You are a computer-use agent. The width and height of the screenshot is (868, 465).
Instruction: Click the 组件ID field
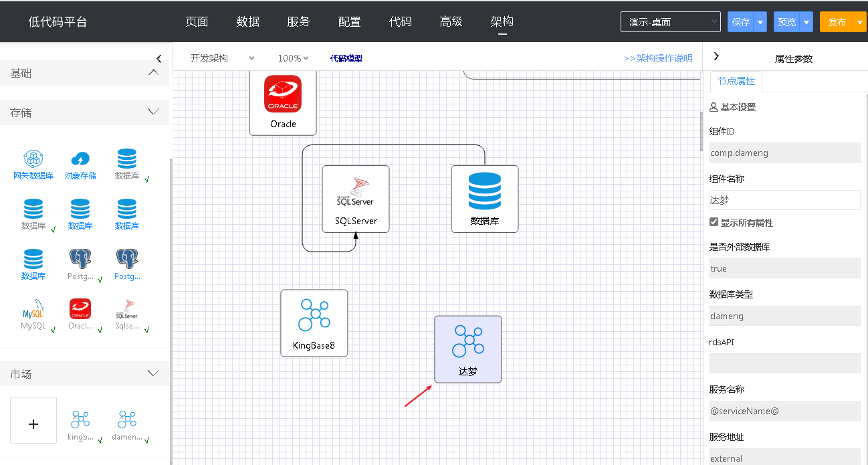785,153
